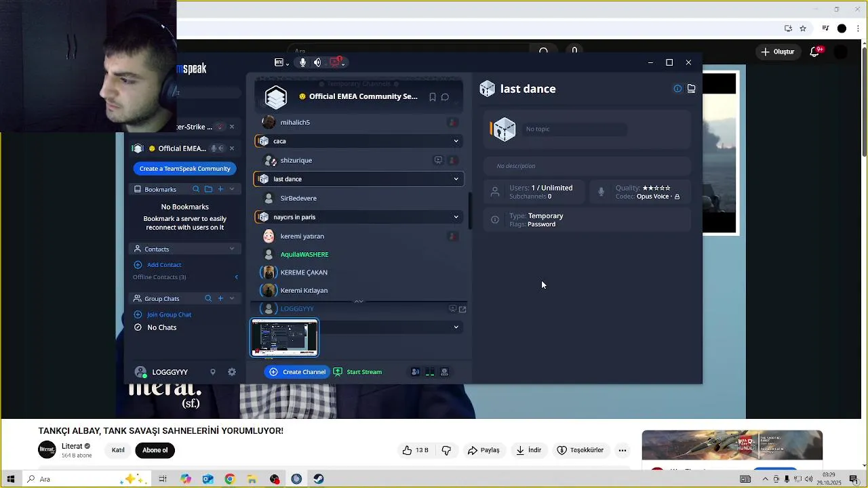Click Paylaş share button on YouTube

click(x=484, y=450)
